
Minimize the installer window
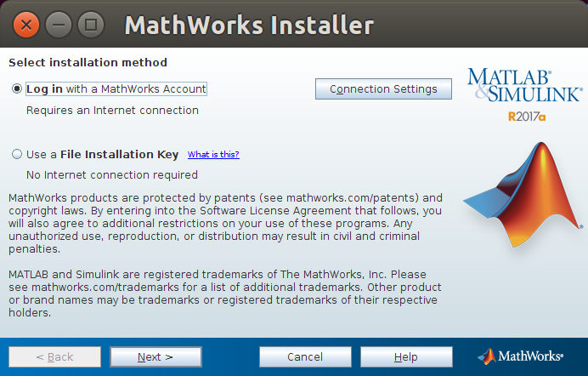click(x=59, y=25)
